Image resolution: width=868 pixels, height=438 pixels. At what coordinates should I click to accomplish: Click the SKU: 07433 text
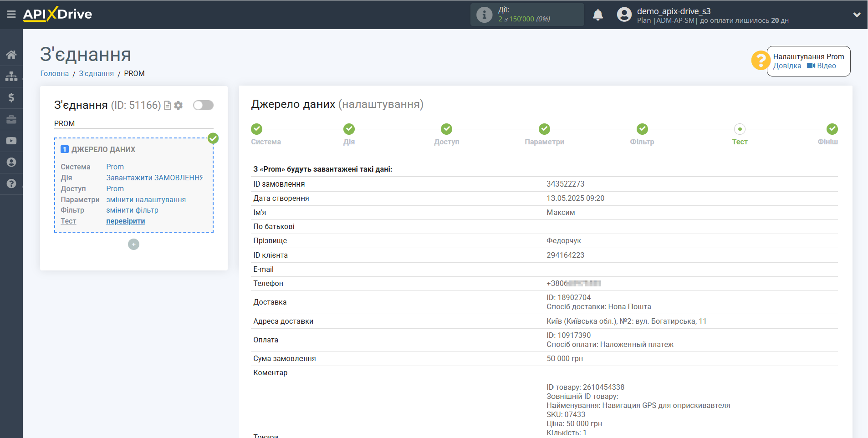[566, 415]
